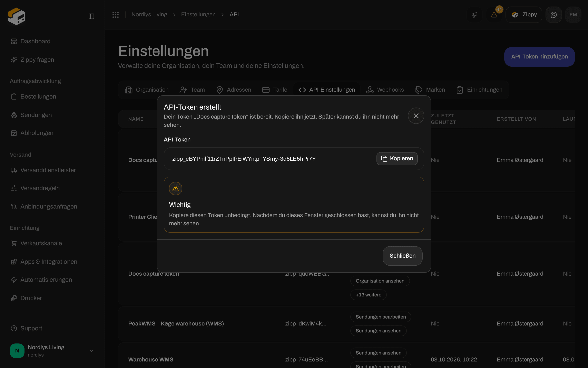The image size is (588, 368).
Task: Click the Nordlys Living N avatar
Action: pyautogui.click(x=17, y=351)
